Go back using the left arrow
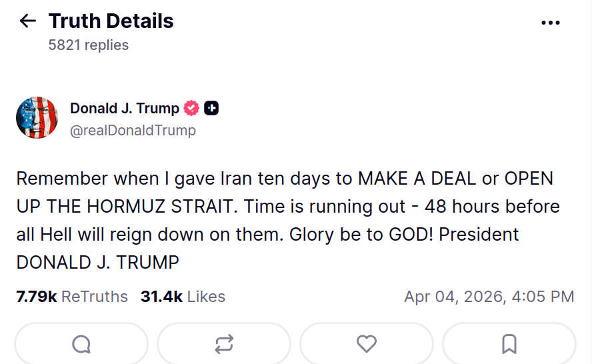Image resolution: width=606 pixels, height=364 pixels. [27, 21]
